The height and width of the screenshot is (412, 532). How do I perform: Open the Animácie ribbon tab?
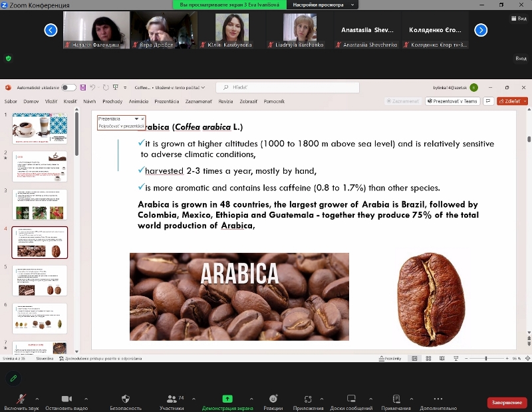click(x=138, y=101)
